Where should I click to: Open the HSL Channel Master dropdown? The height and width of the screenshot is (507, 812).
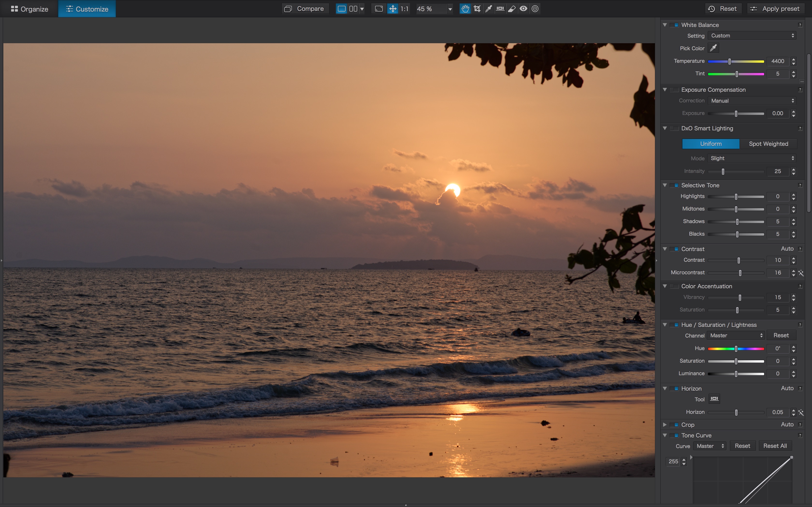tap(735, 335)
